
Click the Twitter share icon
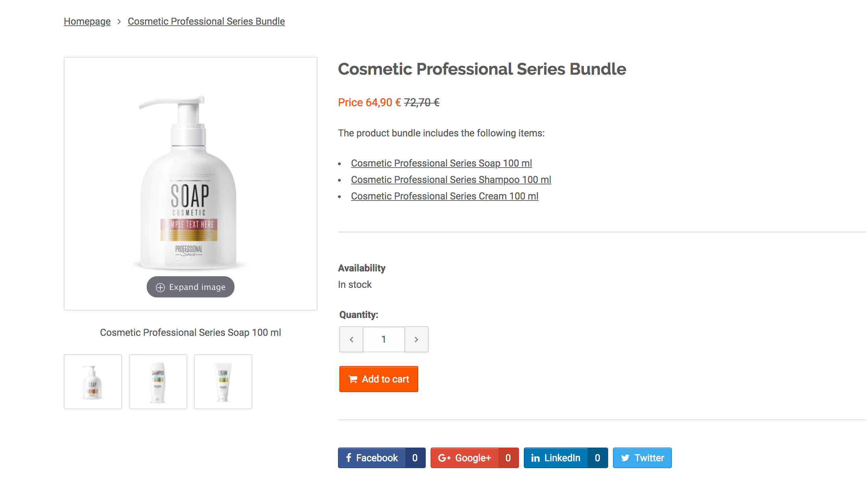[625, 457]
